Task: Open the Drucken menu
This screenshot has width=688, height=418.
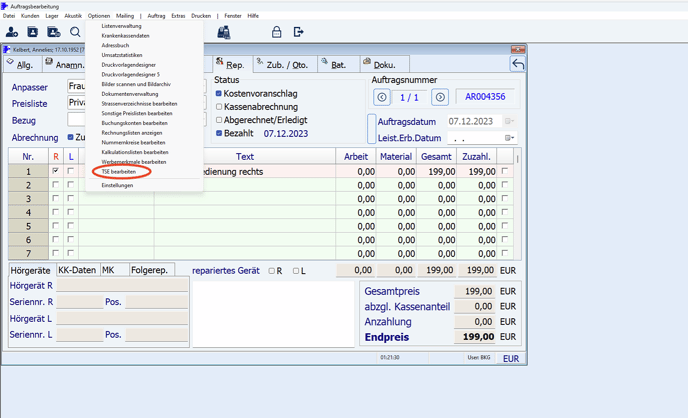Action: pos(201,16)
